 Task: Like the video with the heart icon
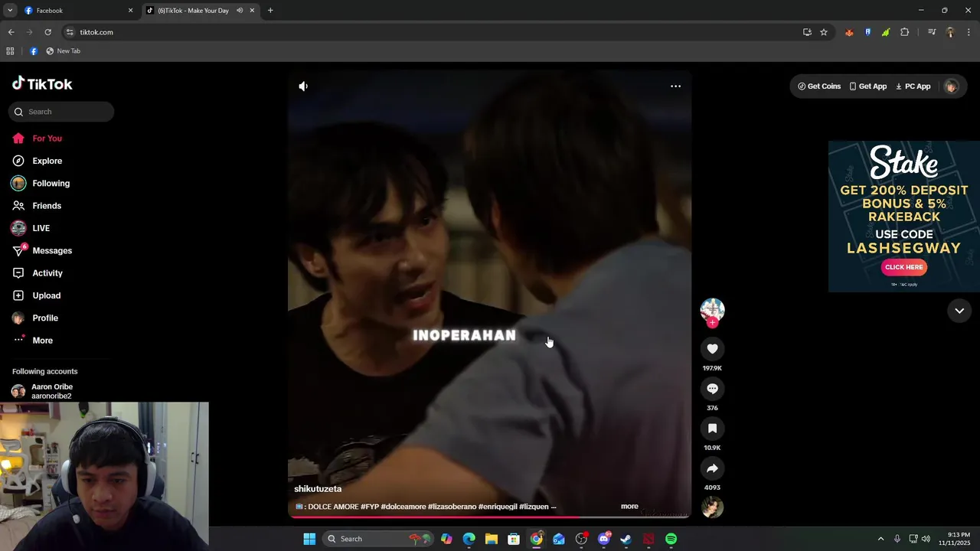pyautogui.click(x=712, y=349)
